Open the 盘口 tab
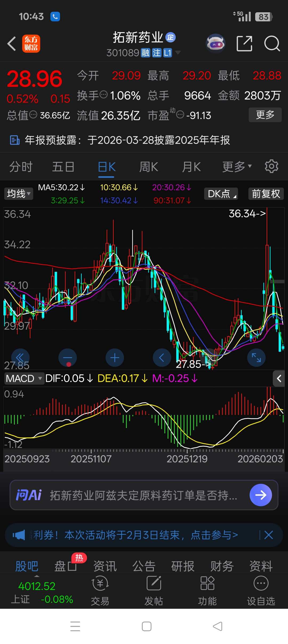 coord(66,566)
